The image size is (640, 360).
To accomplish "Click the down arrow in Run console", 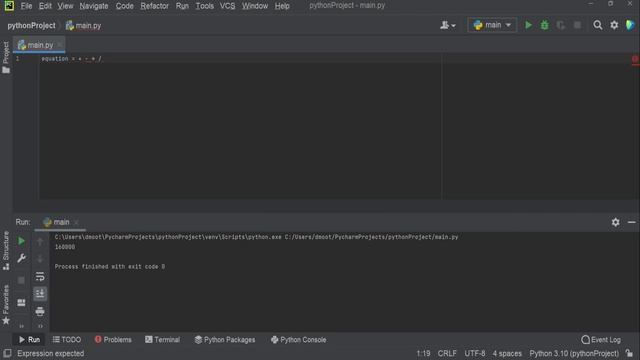I will pyautogui.click(x=40, y=258).
